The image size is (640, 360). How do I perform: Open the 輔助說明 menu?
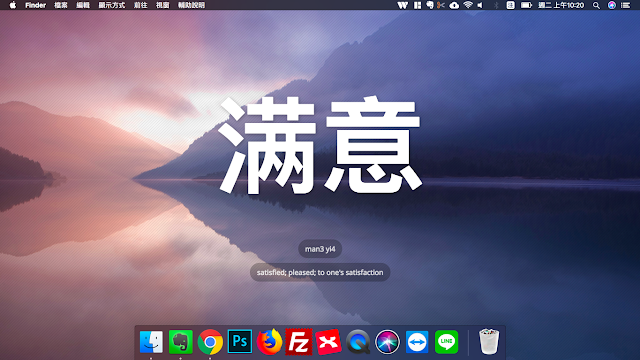pyautogui.click(x=191, y=5)
